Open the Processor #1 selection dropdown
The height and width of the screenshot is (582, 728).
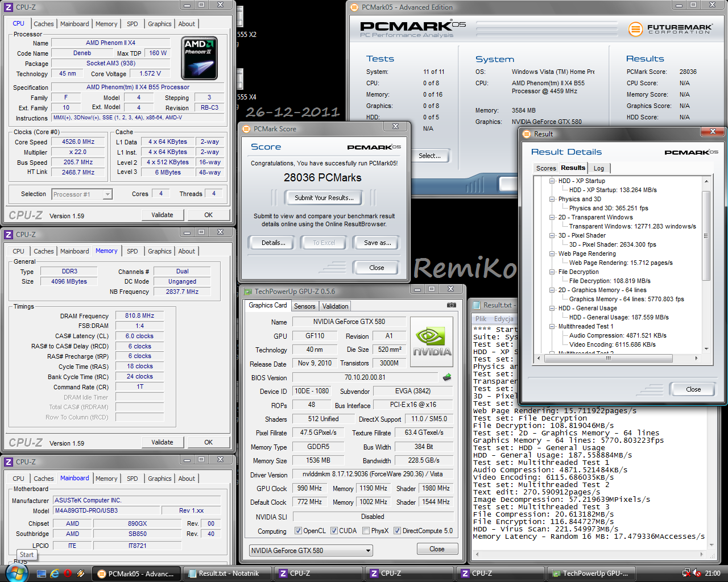82,194
